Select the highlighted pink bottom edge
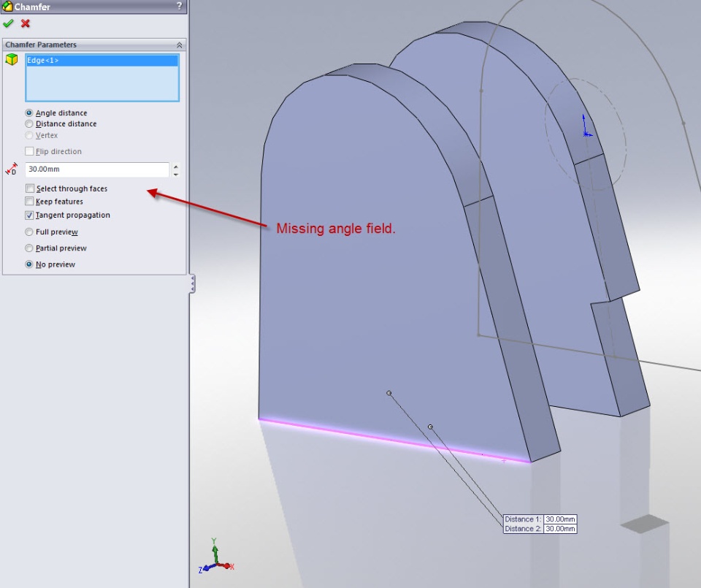The height and width of the screenshot is (588, 701). [394, 440]
